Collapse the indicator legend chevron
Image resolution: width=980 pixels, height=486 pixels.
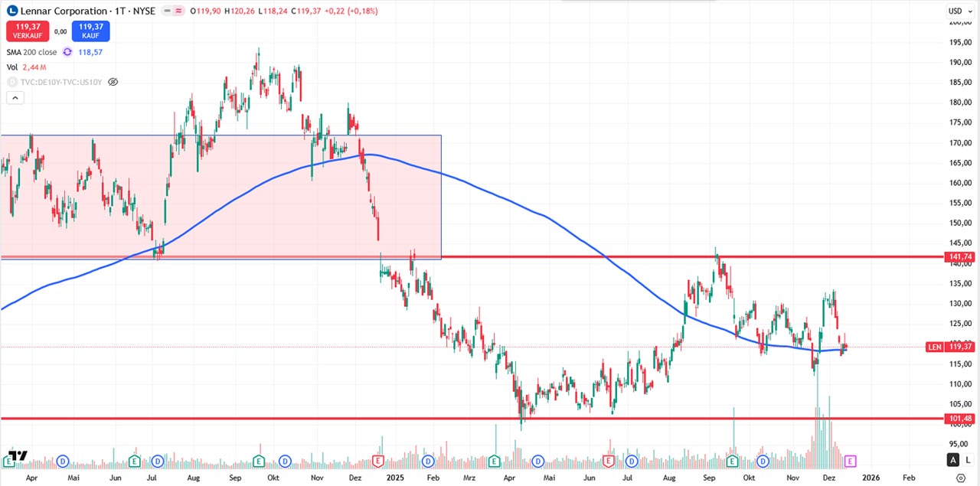[x=15, y=98]
